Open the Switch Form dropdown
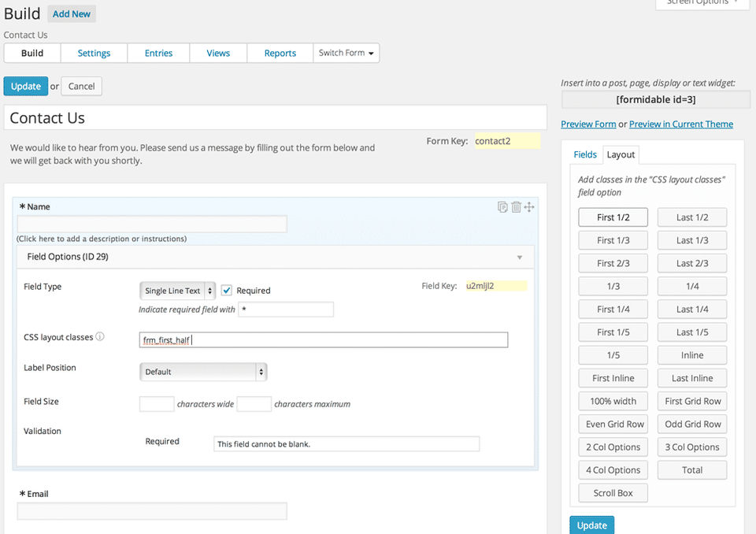This screenshot has width=756, height=534. click(x=346, y=54)
